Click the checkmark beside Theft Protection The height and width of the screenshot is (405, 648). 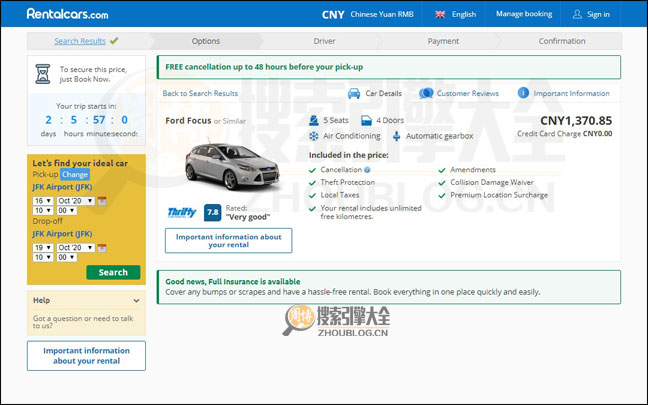(x=312, y=183)
